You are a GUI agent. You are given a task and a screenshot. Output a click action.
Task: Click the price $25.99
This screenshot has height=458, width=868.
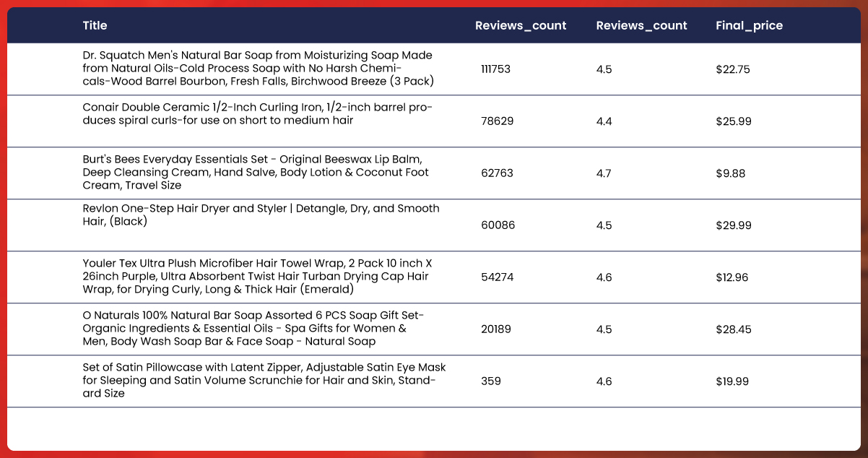click(x=734, y=121)
